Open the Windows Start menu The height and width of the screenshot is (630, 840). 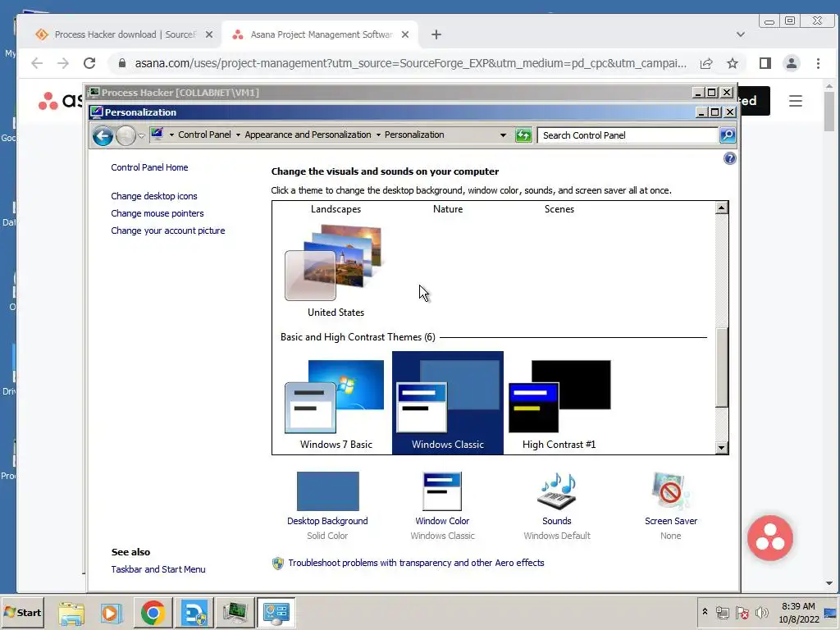pyautogui.click(x=22, y=612)
